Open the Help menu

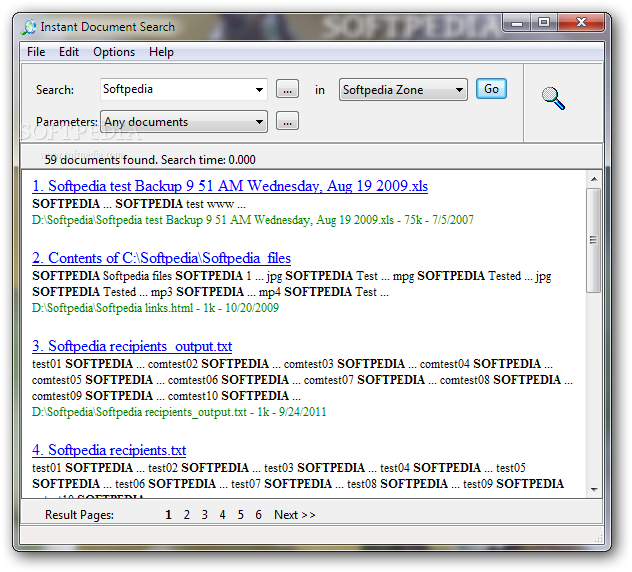pos(161,52)
